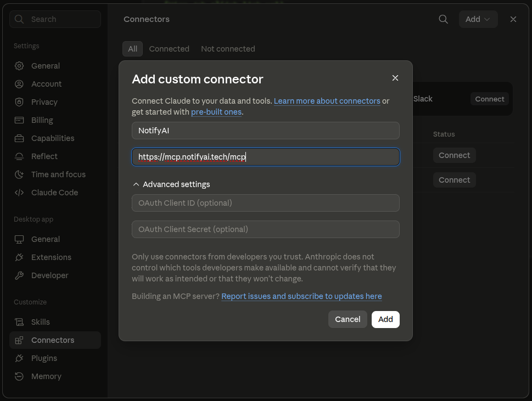The height and width of the screenshot is (401, 532).
Task: Open the Skills page
Action: click(55, 322)
